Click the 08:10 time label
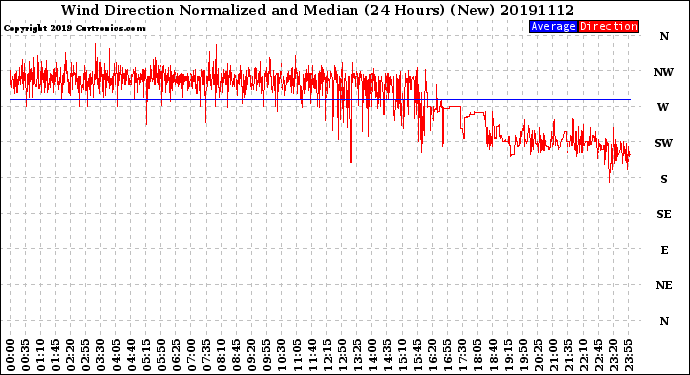This screenshot has width=690, height=375. [x=221, y=355]
